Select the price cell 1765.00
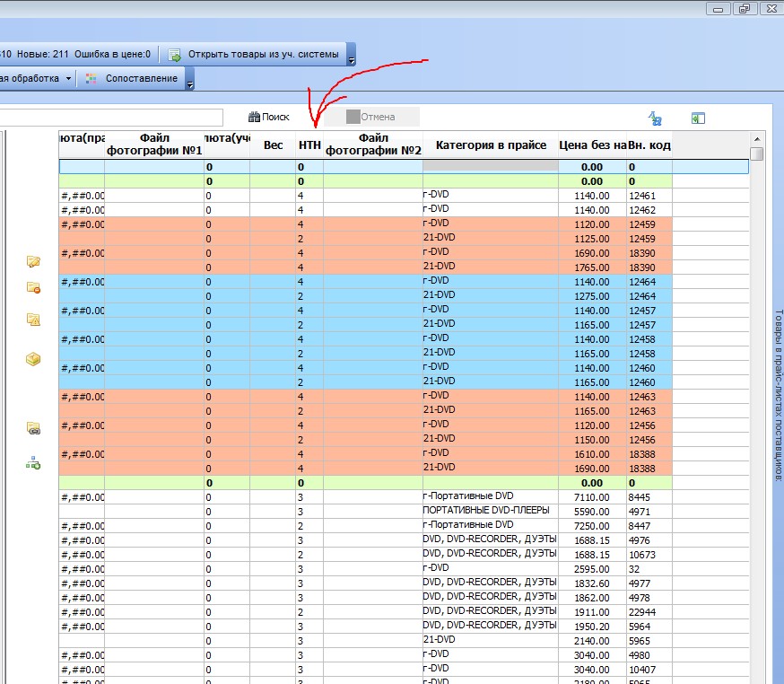This screenshot has height=684, width=784. [593, 267]
